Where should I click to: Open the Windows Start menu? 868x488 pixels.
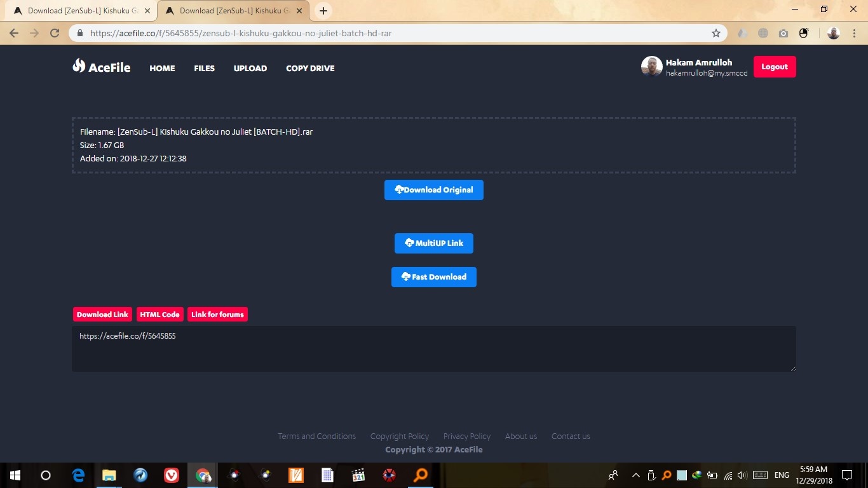tap(15, 475)
